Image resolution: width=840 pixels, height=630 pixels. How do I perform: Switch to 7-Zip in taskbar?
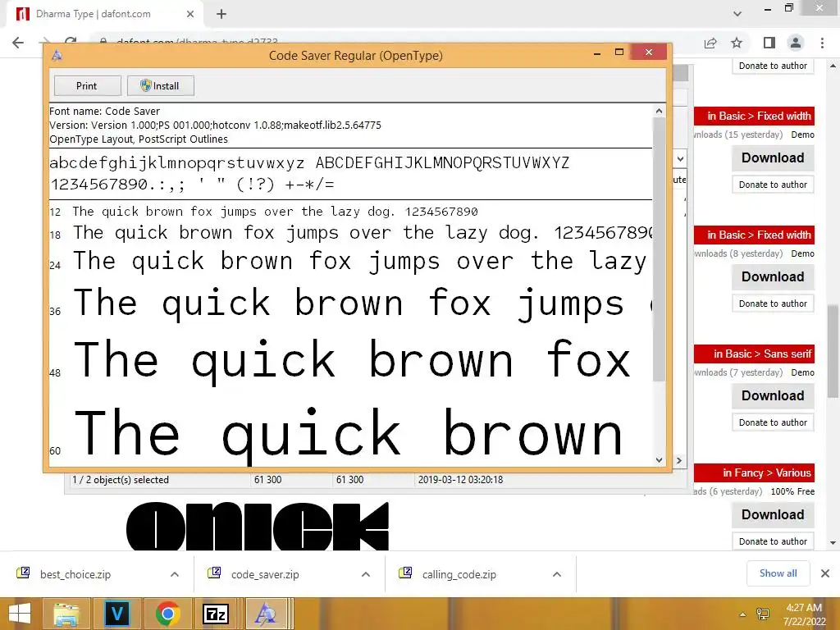pyautogui.click(x=216, y=614)
